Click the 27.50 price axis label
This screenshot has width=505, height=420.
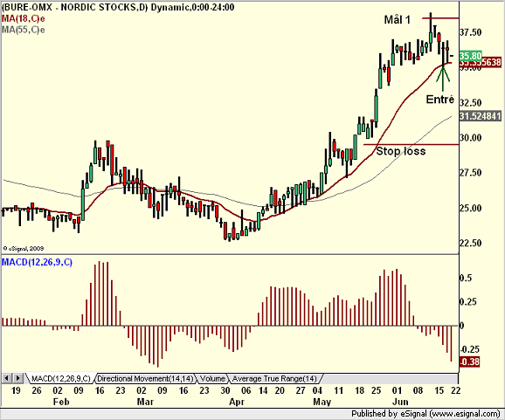coord(471,173)
